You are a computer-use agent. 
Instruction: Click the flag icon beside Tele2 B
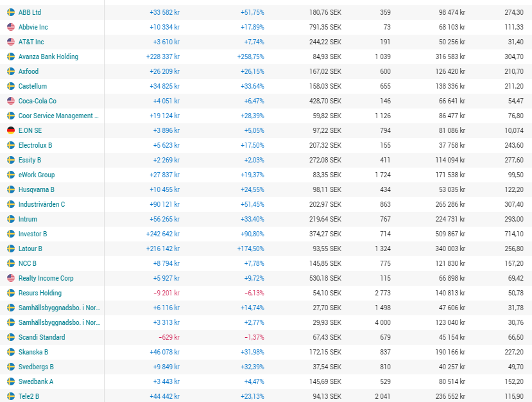(x=11, y=396)
